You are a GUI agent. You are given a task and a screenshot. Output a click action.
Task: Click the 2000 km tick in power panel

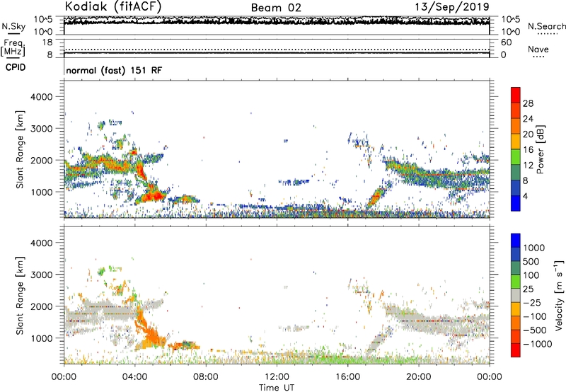coord(41,160)
